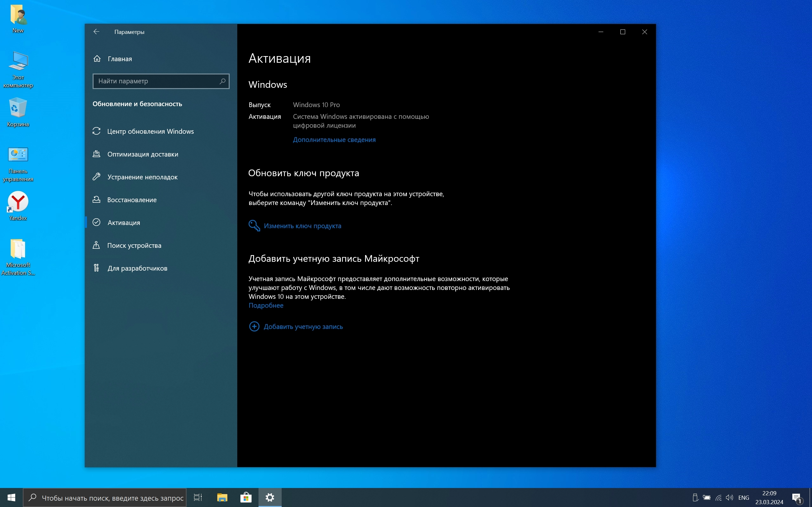Select the Активация checkmark icon
Viewport: 812px width, 507px height.
coord(97,222)
